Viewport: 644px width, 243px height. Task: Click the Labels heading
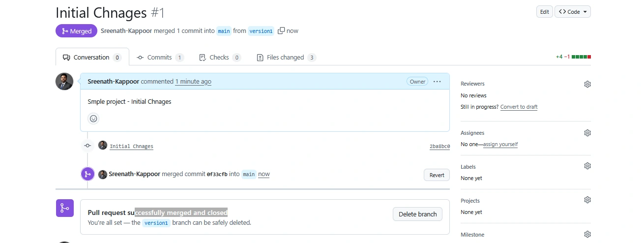pos(468,167)
